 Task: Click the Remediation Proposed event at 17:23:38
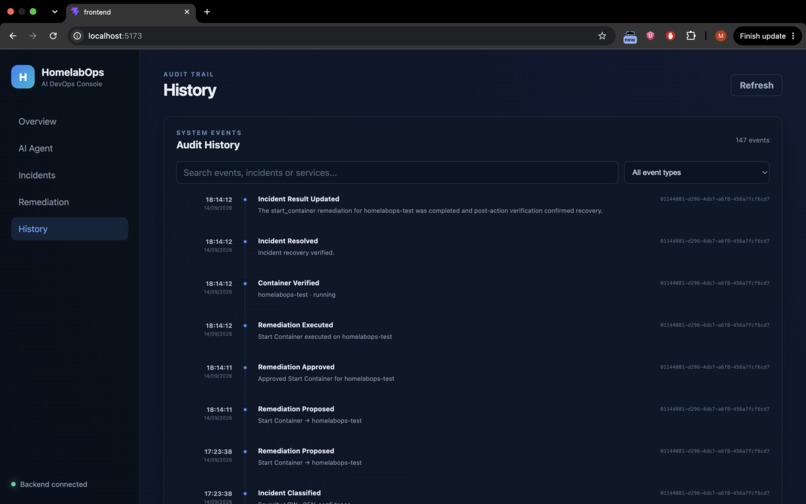[x=296, y=451]
